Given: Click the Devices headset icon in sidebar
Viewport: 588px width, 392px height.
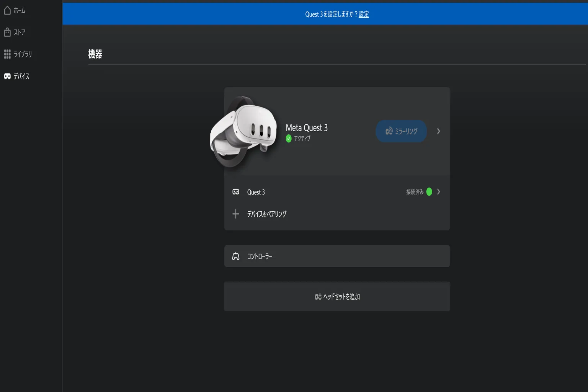Looking at the screenshot, I should pos(7,76).
